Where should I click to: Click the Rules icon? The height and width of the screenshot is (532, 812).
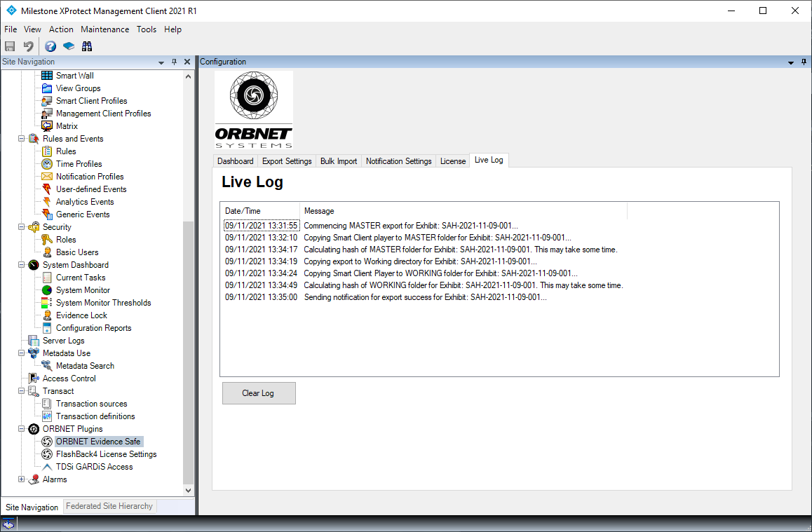pyautogui.click(x=47, y=151)
